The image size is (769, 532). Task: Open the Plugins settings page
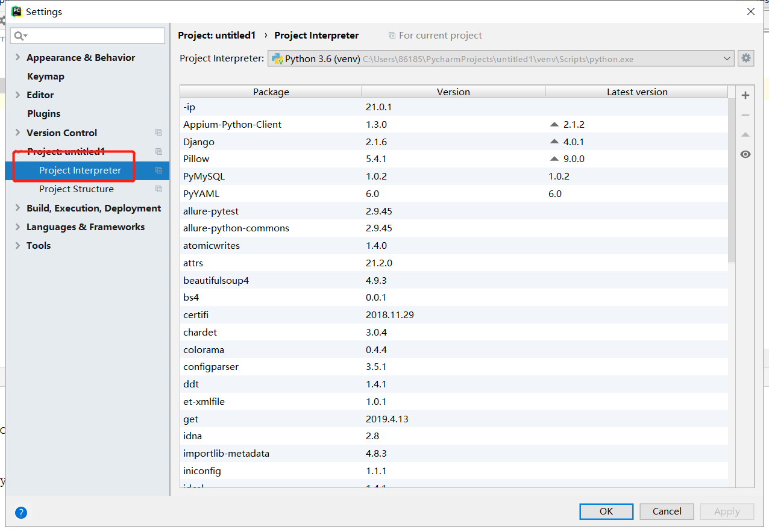pyautogui.click(x=44, y=113)
